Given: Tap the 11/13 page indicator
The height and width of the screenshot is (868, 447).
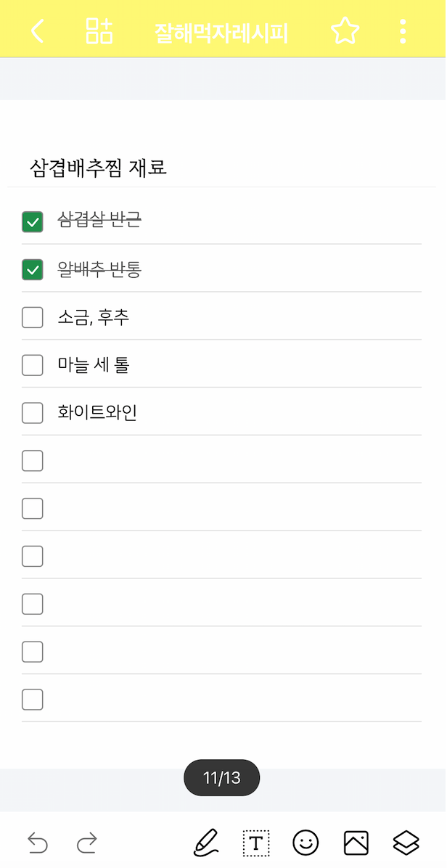Looking at the screenshot, I should click(221, 778).
